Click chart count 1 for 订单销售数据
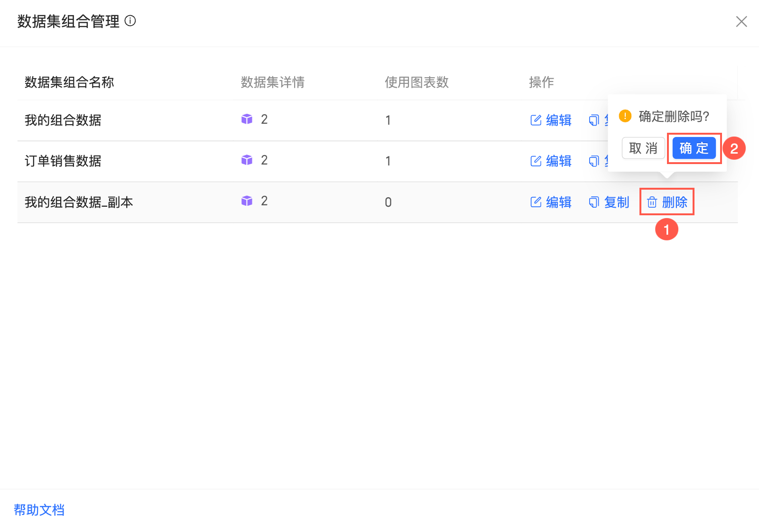This screenshot has width=759, height=532. tap(388, 161)
